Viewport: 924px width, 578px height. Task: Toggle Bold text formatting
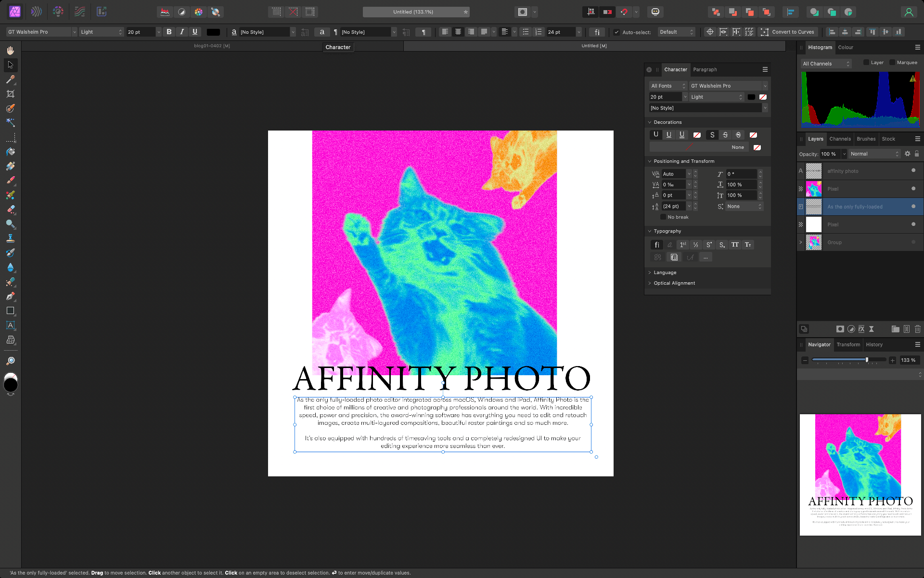click(169, 32)
